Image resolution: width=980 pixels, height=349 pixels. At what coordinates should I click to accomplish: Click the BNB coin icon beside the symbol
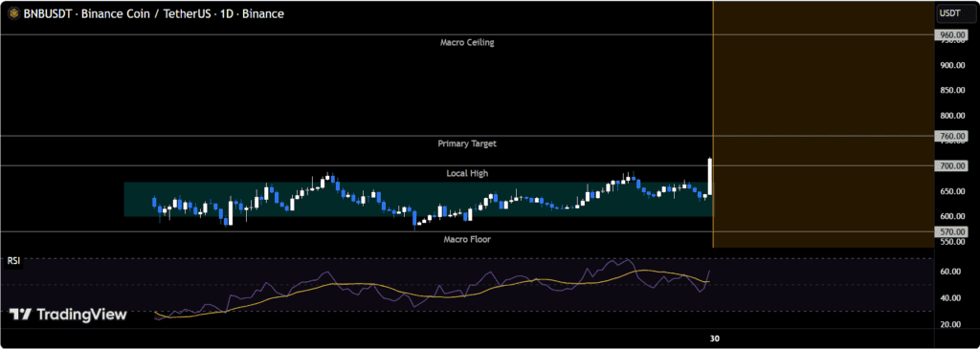tap(14, 13)
